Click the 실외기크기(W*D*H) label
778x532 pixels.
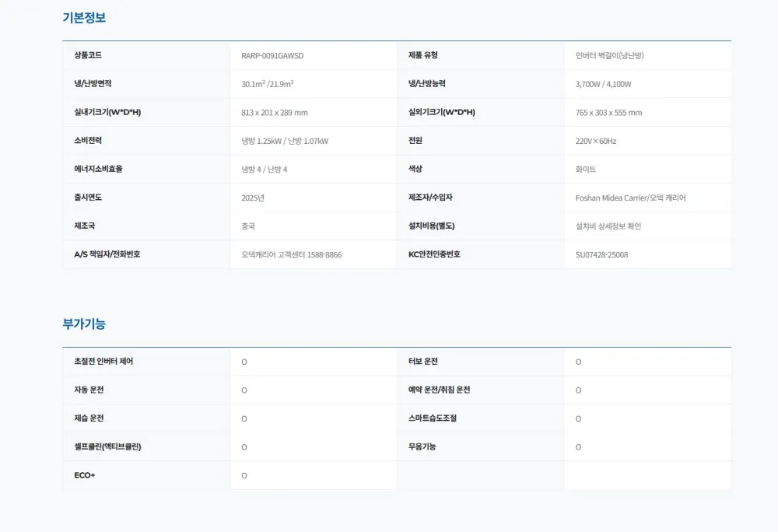point(442,112)
